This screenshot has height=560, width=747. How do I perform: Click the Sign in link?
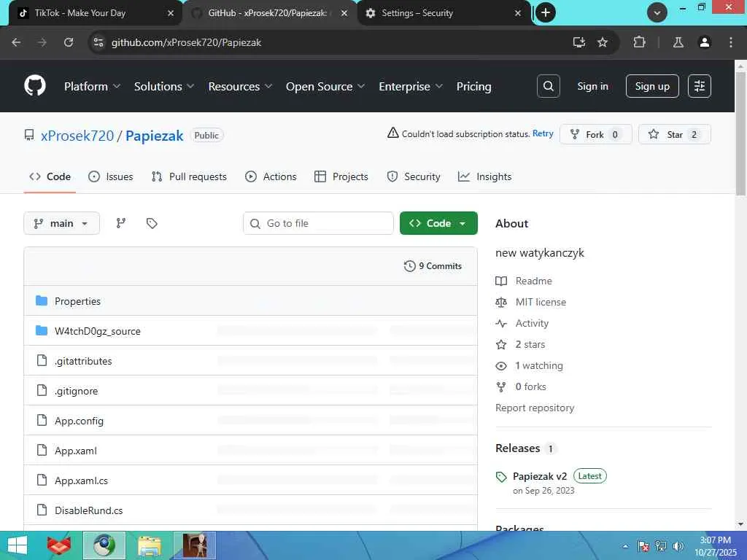(592, 86)
